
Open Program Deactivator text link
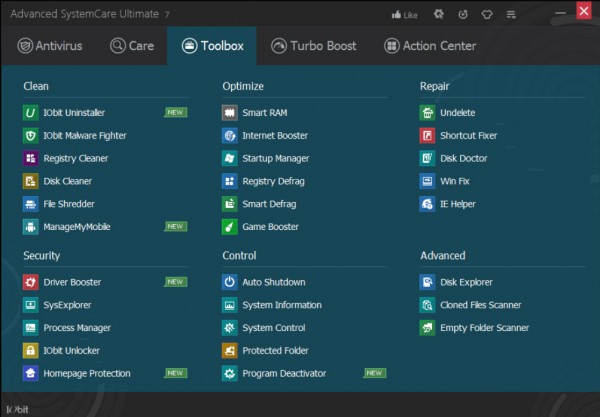(x=284, y=373)
